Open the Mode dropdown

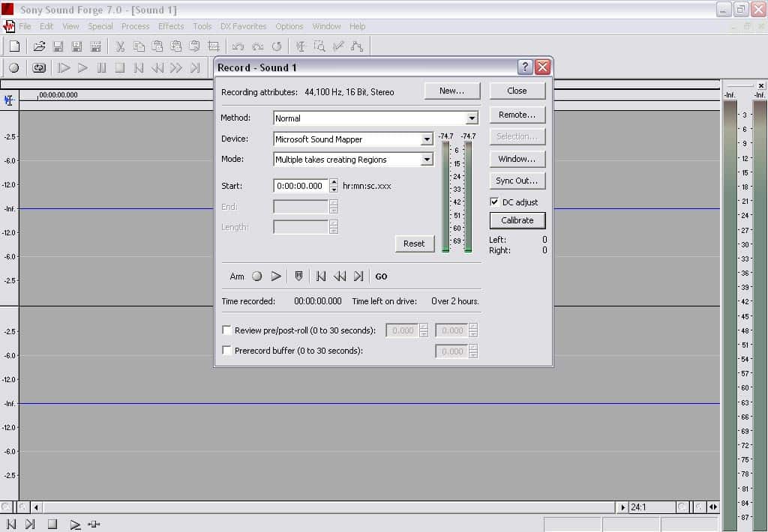(x=427, y=160)
